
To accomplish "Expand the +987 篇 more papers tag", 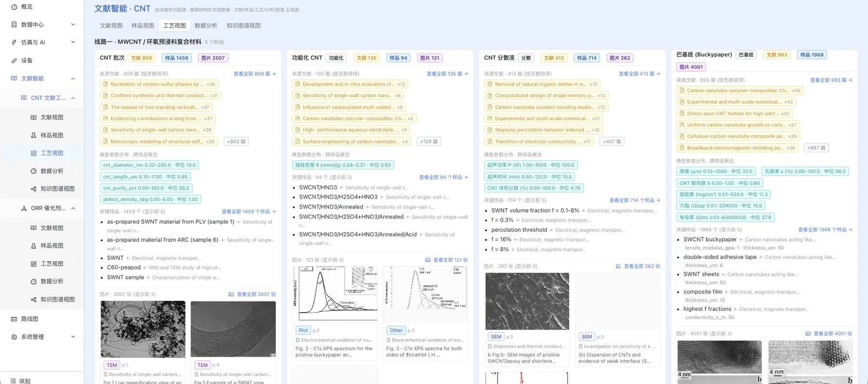I will 816,148.
